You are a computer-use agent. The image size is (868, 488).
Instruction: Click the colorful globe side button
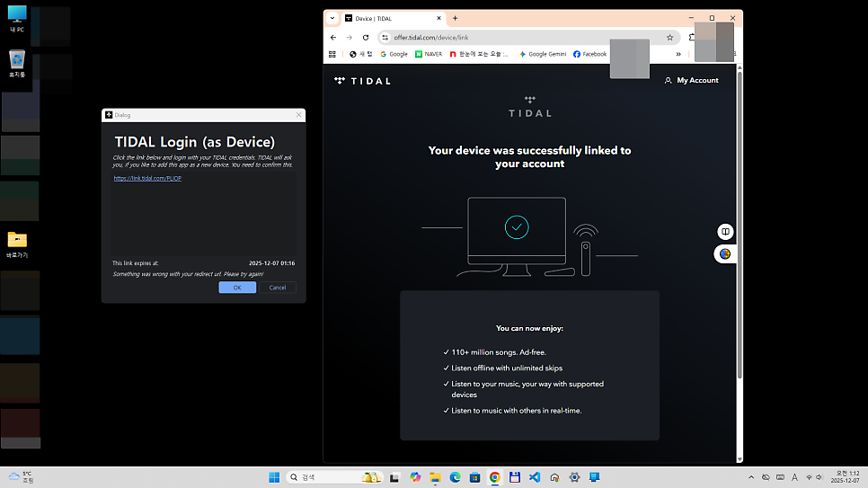coord(725,253)
